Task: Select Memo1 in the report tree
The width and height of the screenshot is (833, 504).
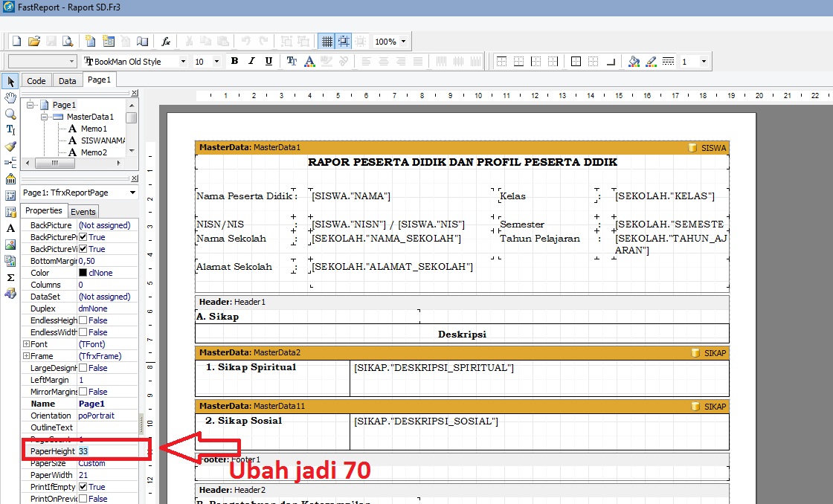Action: [x=94, y=129]
